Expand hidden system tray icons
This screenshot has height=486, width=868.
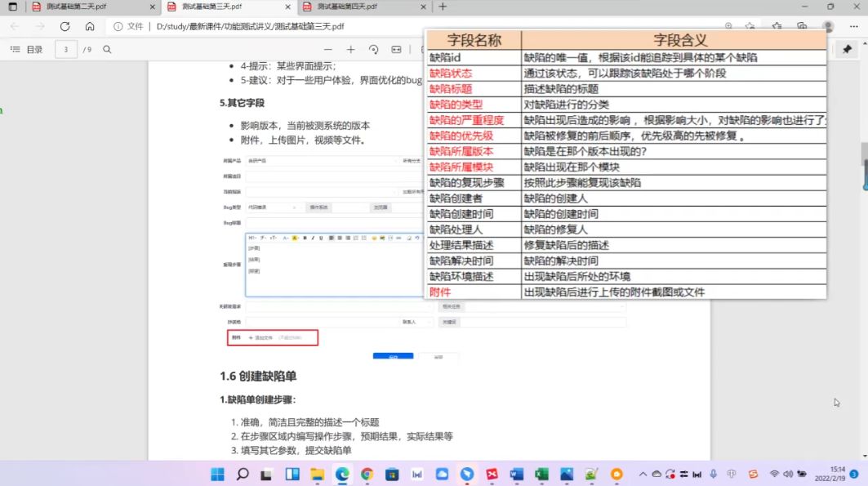643,474
